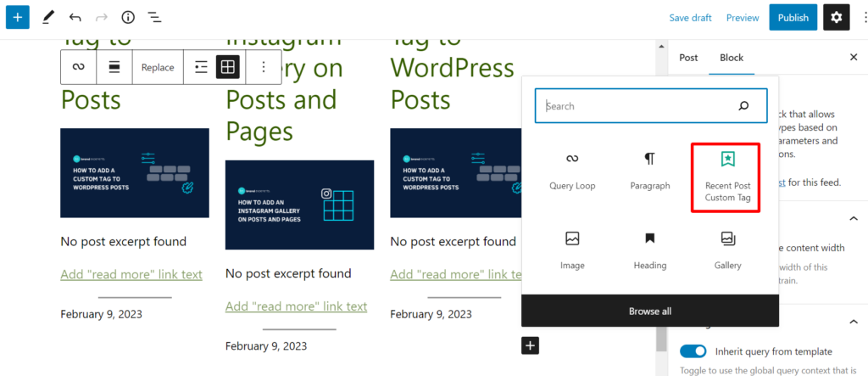868x376 pixels.
Task: Toggle Inherit query from template
Action: (693, 351)
